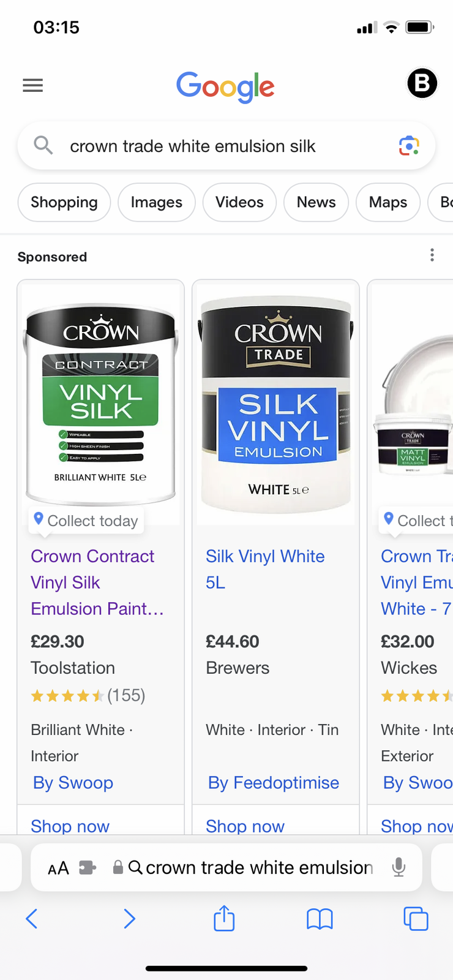This screenshot has height=980, width=453.
Task: Tap the Safari forward arrow
Action: point(129,918)
